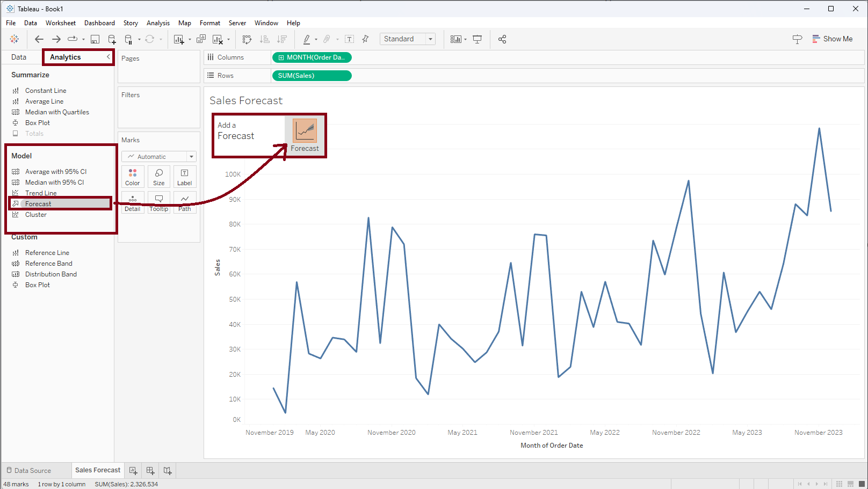Click the Save icon in toolbar
The height and width of the screenshot is (489, 868).
pyautogui.click(x=95, y=39)
